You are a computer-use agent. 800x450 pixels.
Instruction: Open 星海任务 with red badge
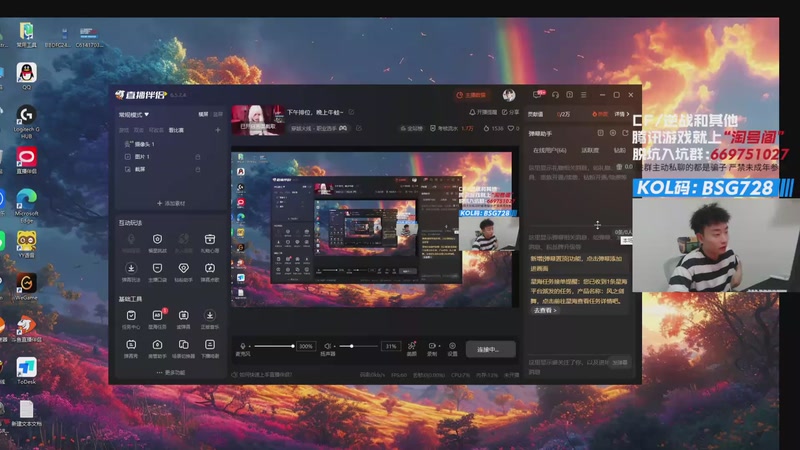coord(157,319)
